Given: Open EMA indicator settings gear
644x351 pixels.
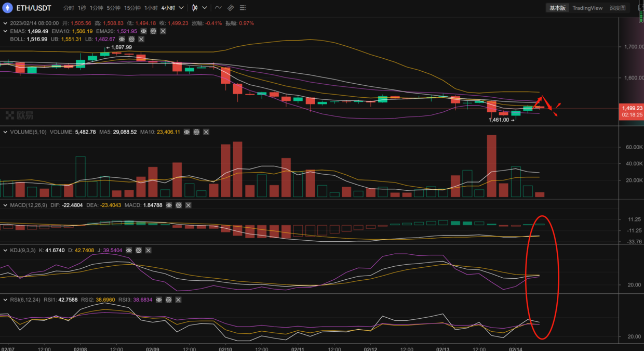Looking at the screenshot, I should [x=153, y=31].
